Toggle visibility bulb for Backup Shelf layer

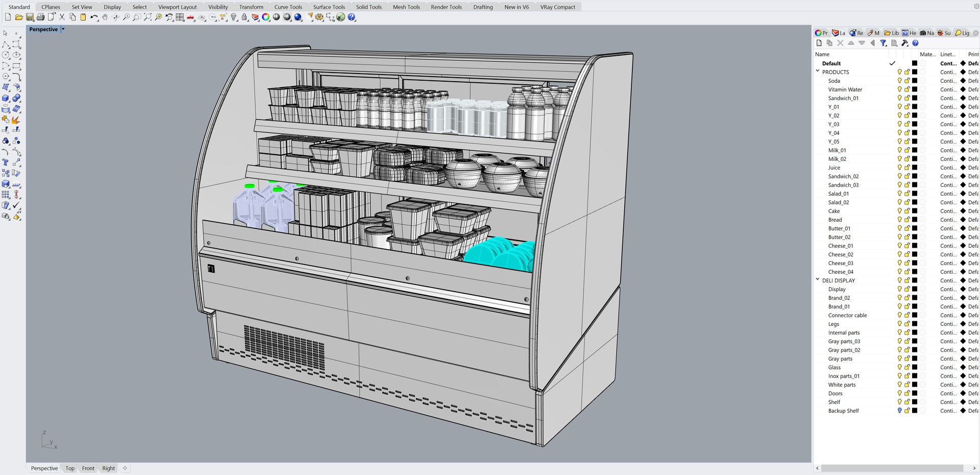899,411
